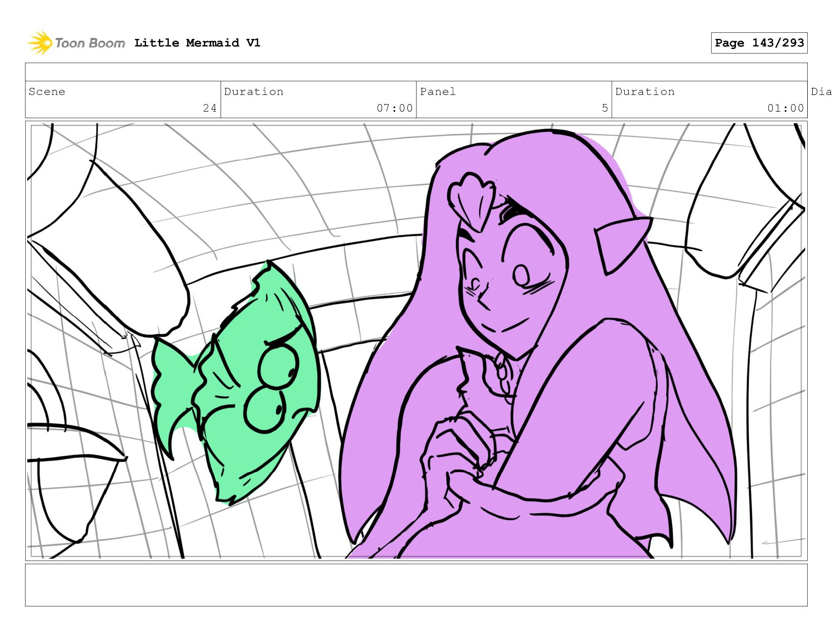The height and width of the screenshot is (644, 834).
Task: Click the 'Page 143/293' page indicator
Action: [x=759, y=43]
